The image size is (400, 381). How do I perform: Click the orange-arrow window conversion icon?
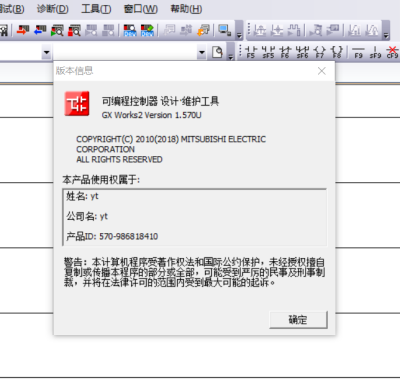(203, 30)
